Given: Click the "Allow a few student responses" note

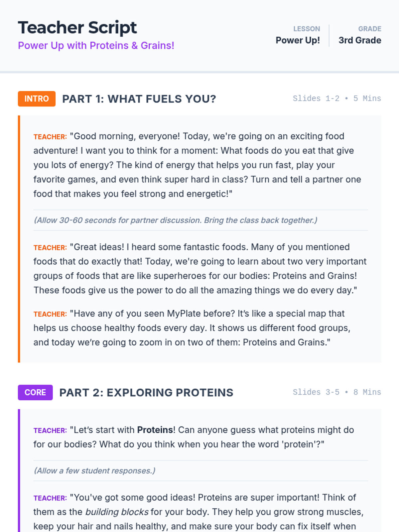Looking at the screenshot, I should click(x=94, y=470).
